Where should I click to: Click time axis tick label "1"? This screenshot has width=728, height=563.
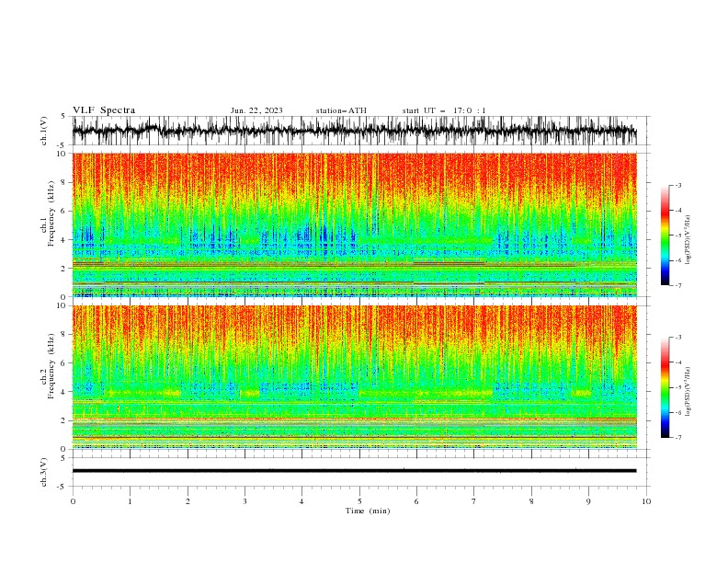(x=130, y=501)
